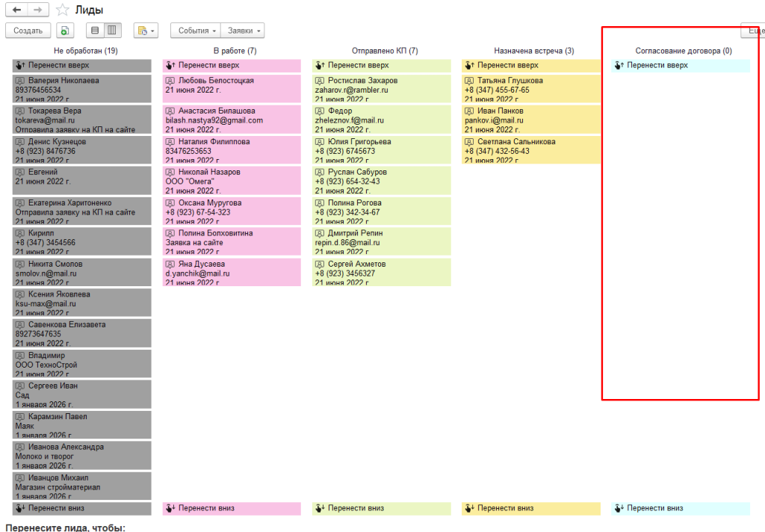Open lead card Денис Кузнецов
765x532 pixels.
pyautogui.click(x=82, y=150)
